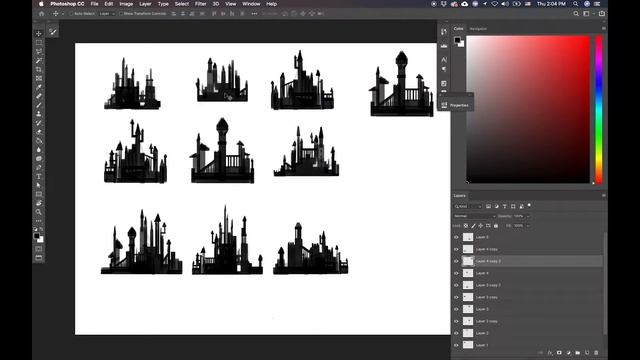This screenshot has height=360, width=640.
Task: Select the Hand tool
Action: (39, 203)
